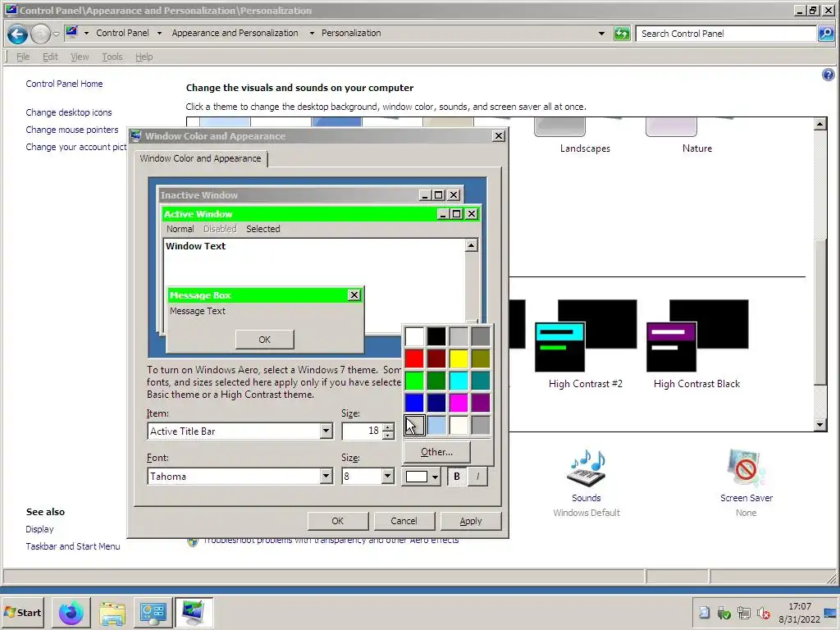This screenshot has height=630, width=840.
Task: Open the Control Panel taskbar icon
Action: point(153,613)
